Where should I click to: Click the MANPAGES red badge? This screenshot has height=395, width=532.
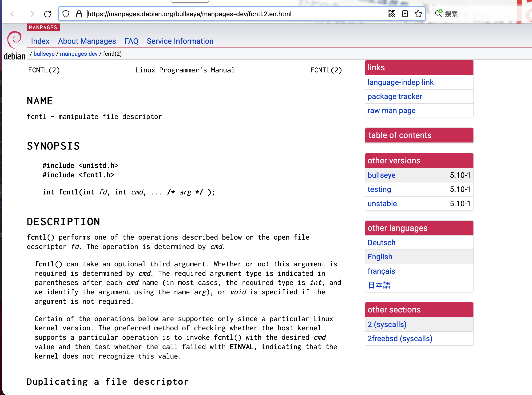[x=43, y=28]
